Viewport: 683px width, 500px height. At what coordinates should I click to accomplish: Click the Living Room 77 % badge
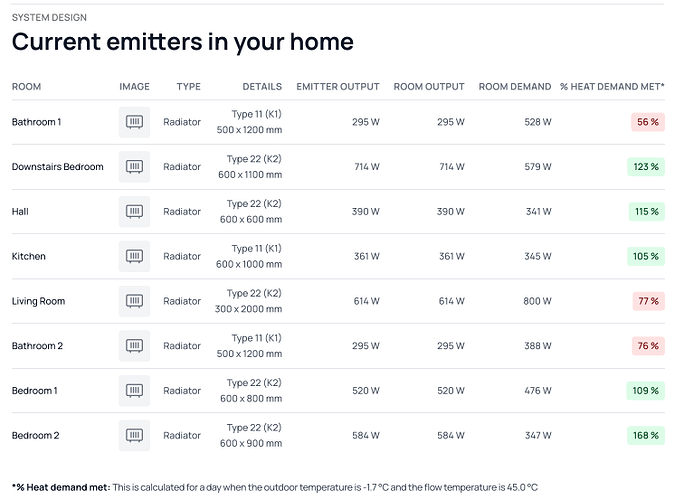coord(647,301)
